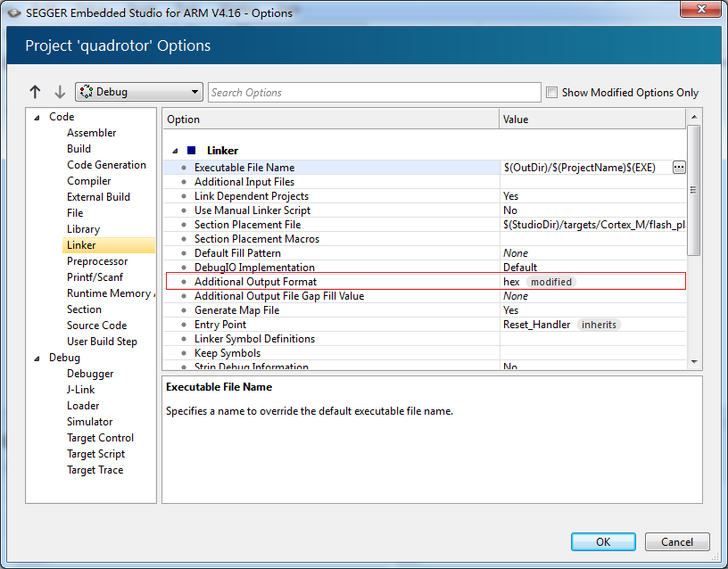Select Link Dependent Projects option

tap(425, 196)
